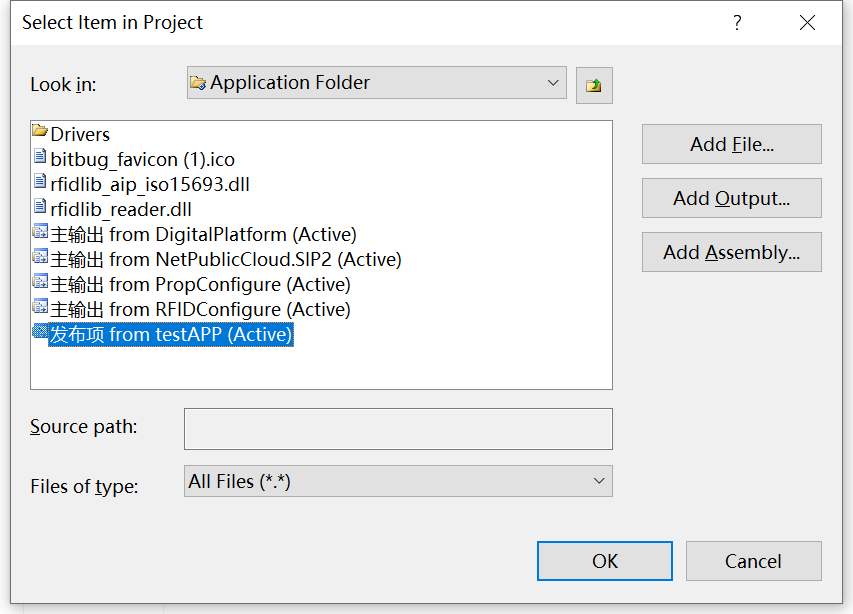Click the rfidlib_aip_iso15693.dll file icon

tap(40, 183)
